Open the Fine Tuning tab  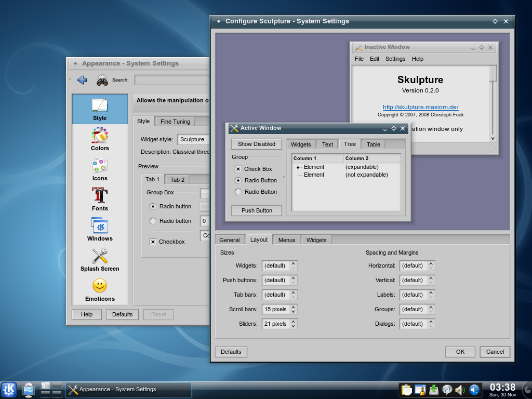175,122
